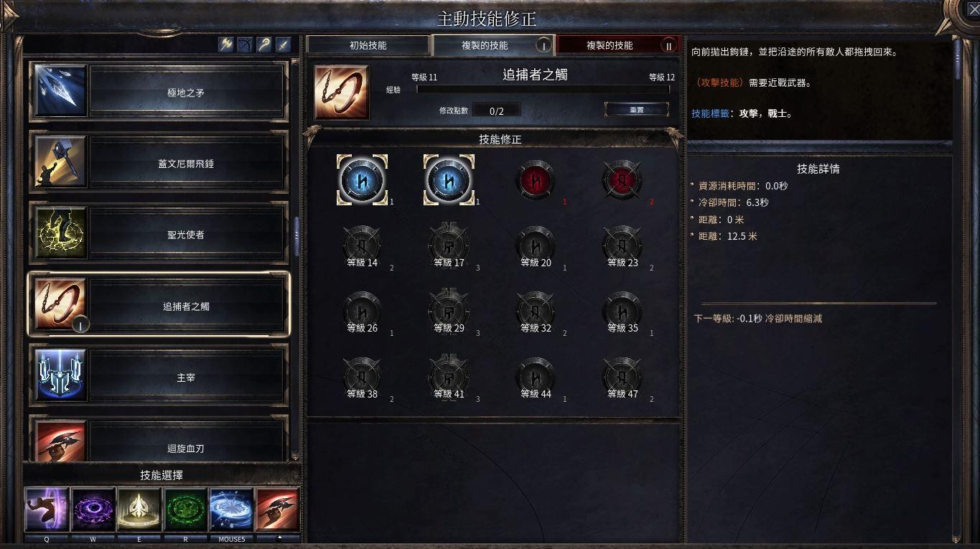Toggle the first blue rune modifier
980x549 pixels.
(x=363, y=179)
